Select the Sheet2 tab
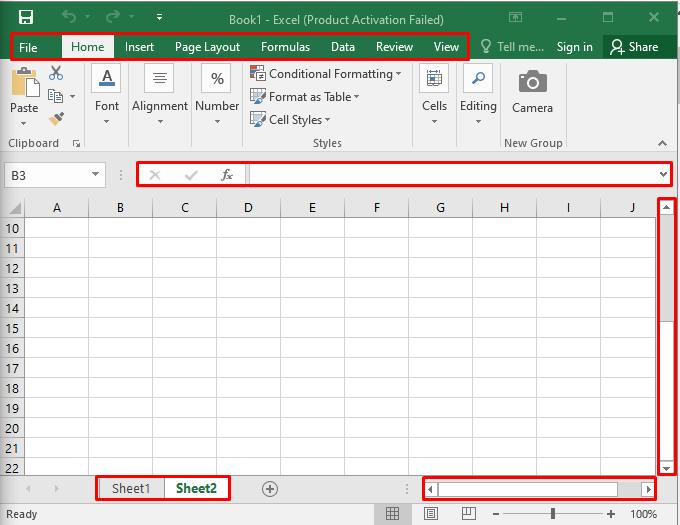The height and width of the screenshot is (525, 680). (x=196, y=489)
